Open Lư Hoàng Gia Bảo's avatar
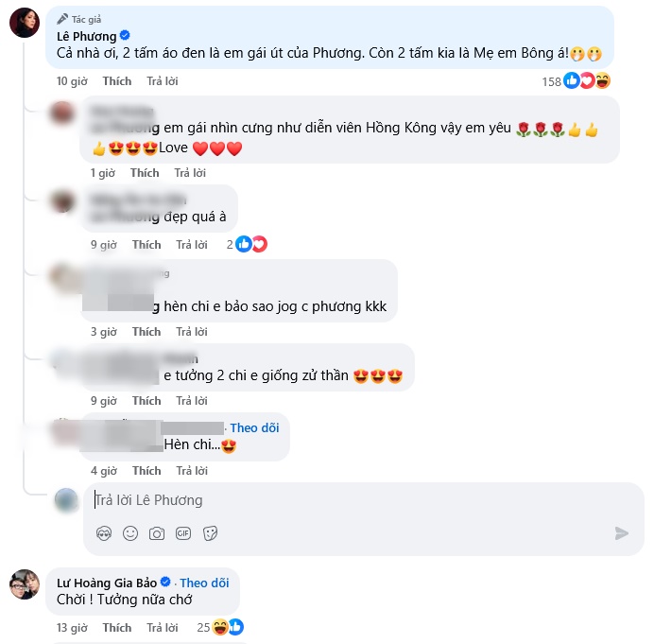The image size is (654, 644). tap(25, 584)
